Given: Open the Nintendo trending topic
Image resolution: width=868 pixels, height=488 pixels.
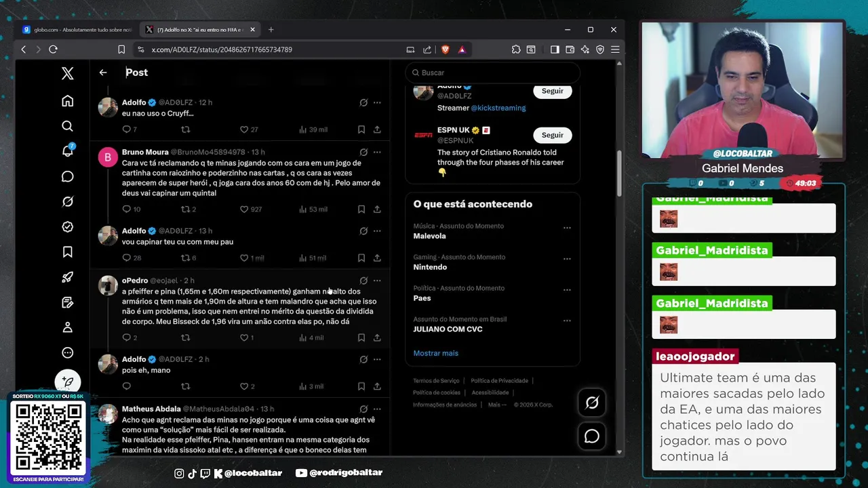Looking at the screenshot, I should 430,267.
